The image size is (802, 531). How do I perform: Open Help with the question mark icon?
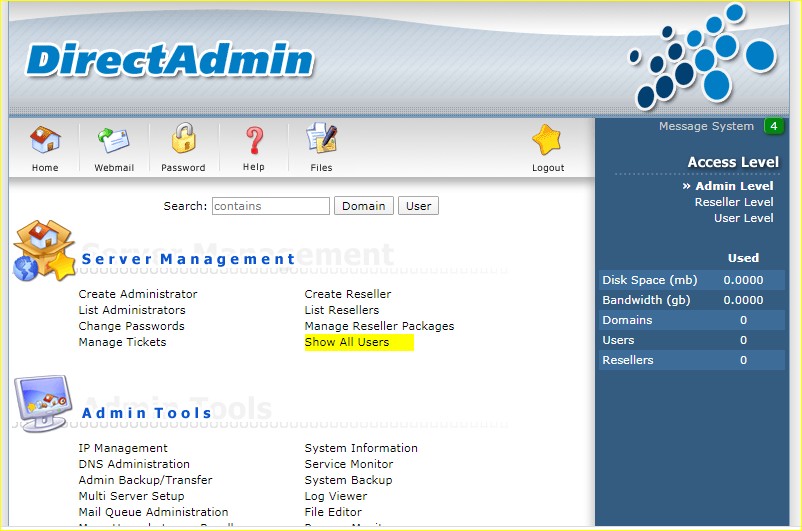254,139
